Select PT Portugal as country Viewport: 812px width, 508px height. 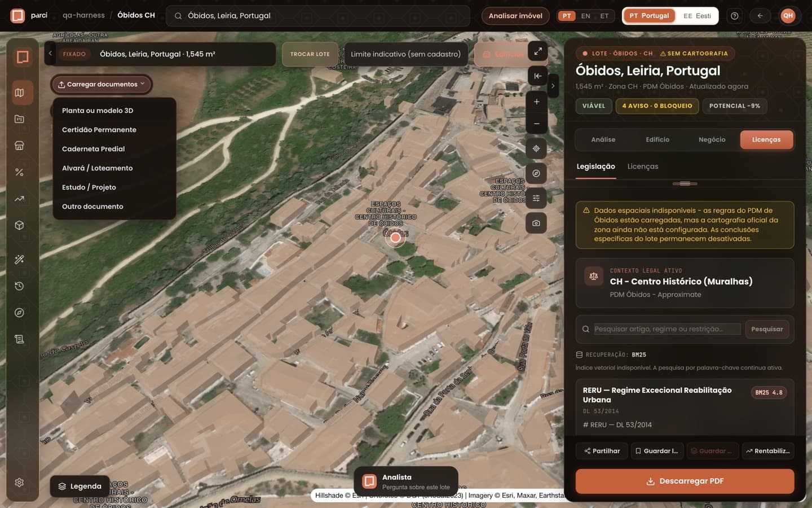pyautogui.click(x=649, y=16)
